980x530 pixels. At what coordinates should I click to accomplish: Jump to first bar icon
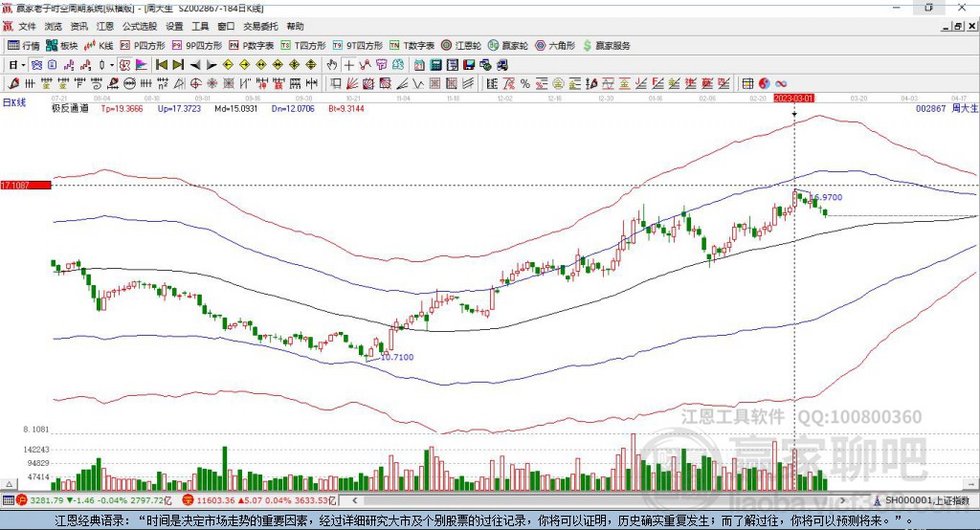tap(162, 65)
